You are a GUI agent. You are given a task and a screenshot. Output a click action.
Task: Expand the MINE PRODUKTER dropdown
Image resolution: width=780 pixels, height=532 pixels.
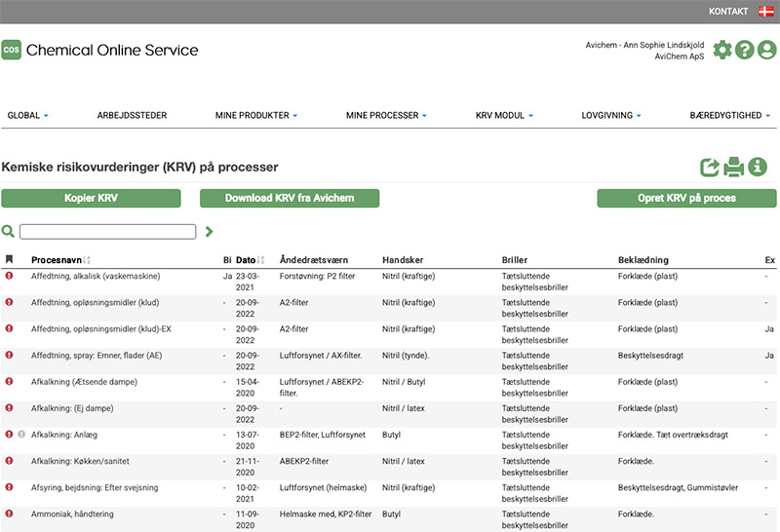click(256, 115)
